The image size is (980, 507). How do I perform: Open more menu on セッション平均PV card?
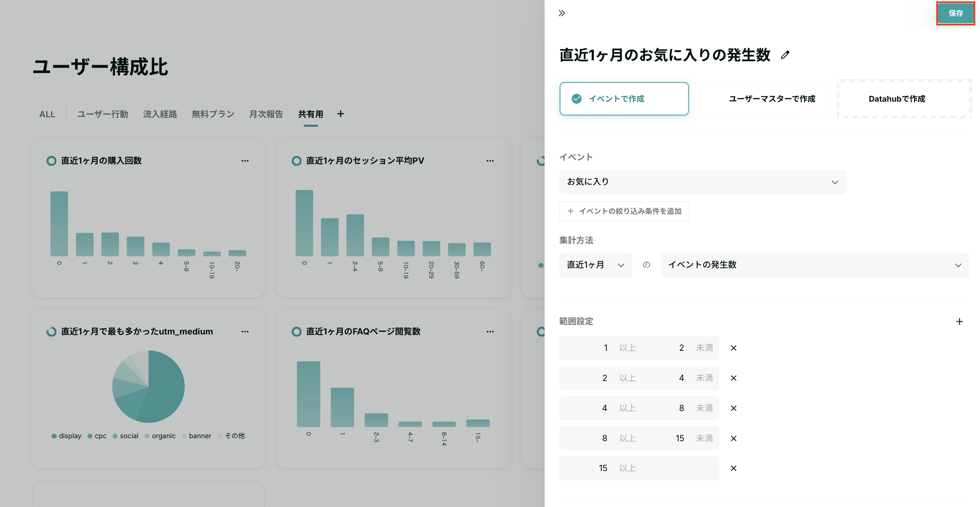coord(490,161)
